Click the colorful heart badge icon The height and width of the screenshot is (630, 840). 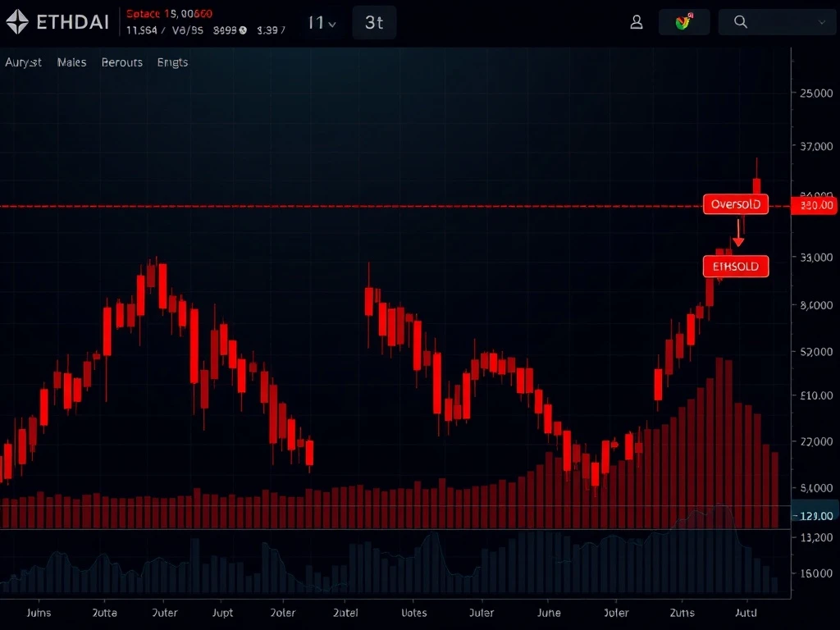tap(683, 22)
